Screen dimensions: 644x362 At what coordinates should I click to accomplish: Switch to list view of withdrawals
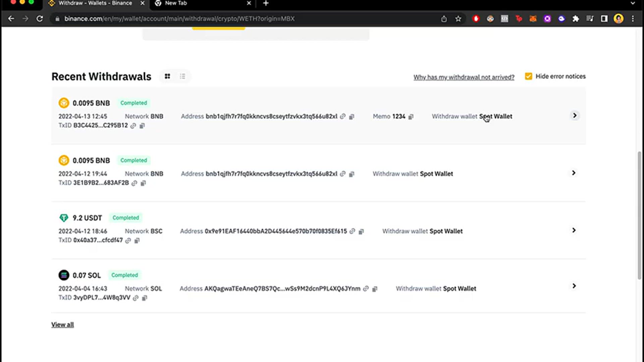(182, 76)
